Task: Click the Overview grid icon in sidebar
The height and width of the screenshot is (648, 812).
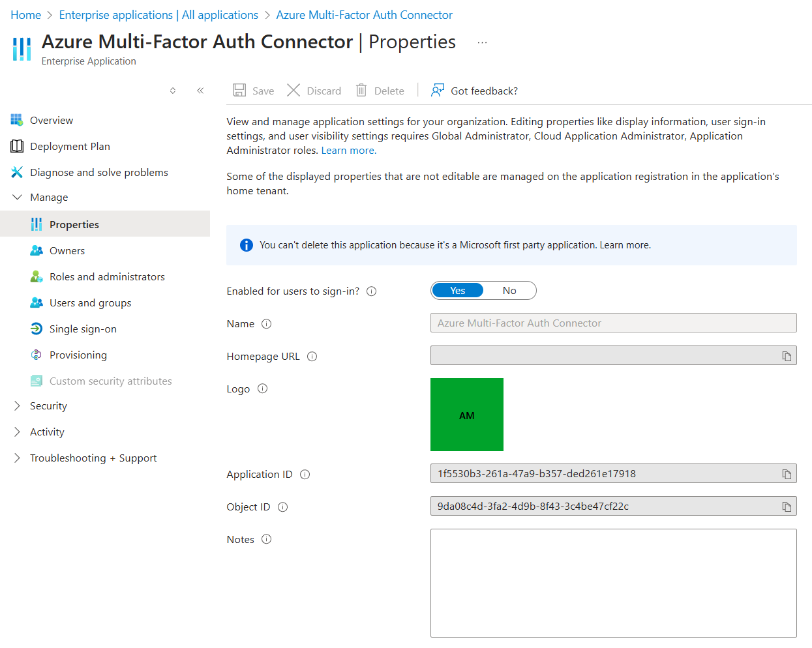Action: [x=17, y=120]
